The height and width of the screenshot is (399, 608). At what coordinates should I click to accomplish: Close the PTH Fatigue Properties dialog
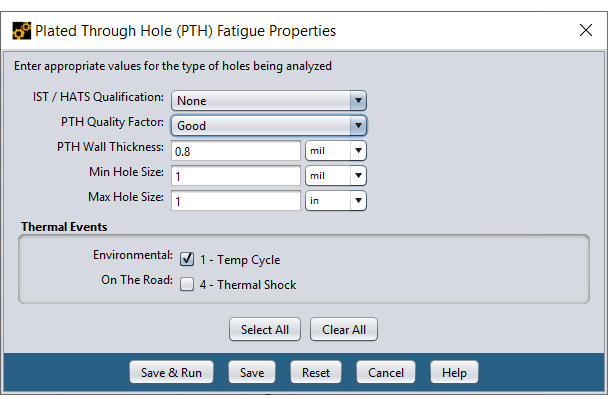586,30
